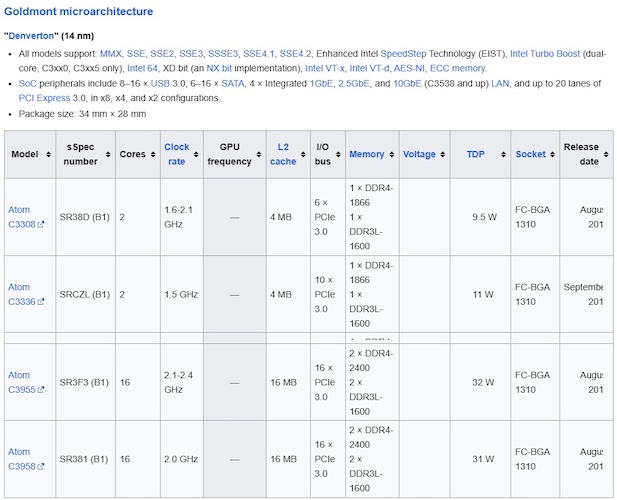Open the SATA link
Image resolution: width=617 pixels, height=500 pixels.
233,83
